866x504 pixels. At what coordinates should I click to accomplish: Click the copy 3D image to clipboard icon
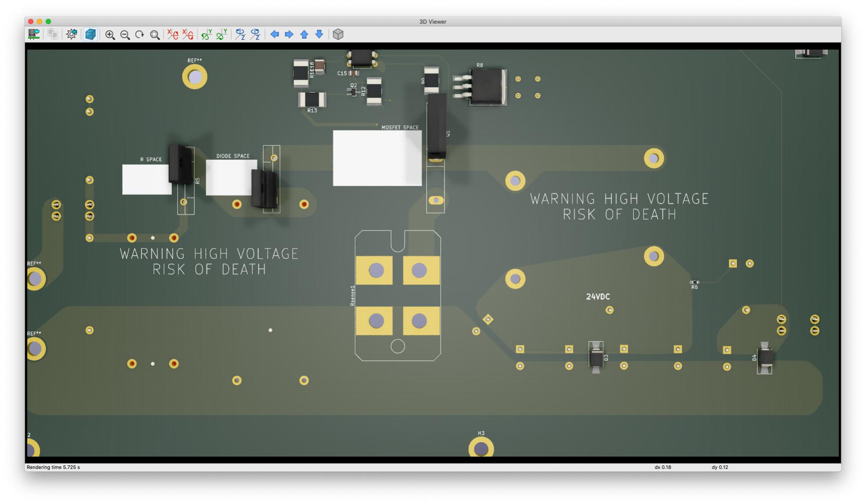click(53, 34)
